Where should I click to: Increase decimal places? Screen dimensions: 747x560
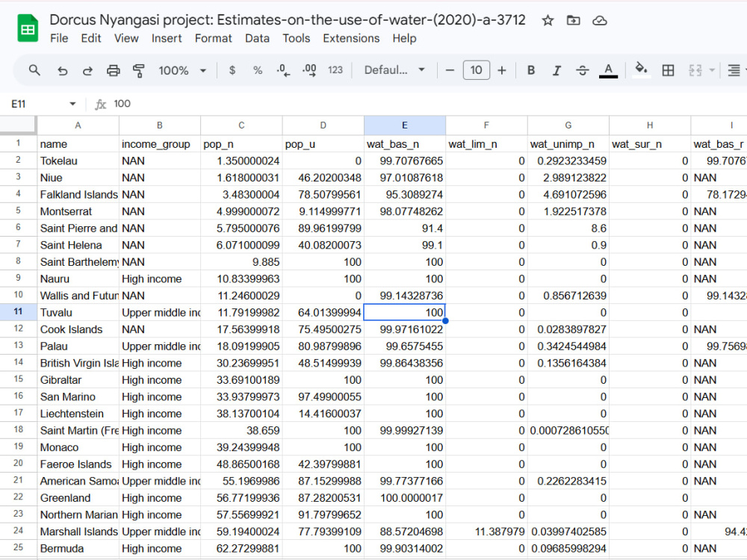pos(309,70)
